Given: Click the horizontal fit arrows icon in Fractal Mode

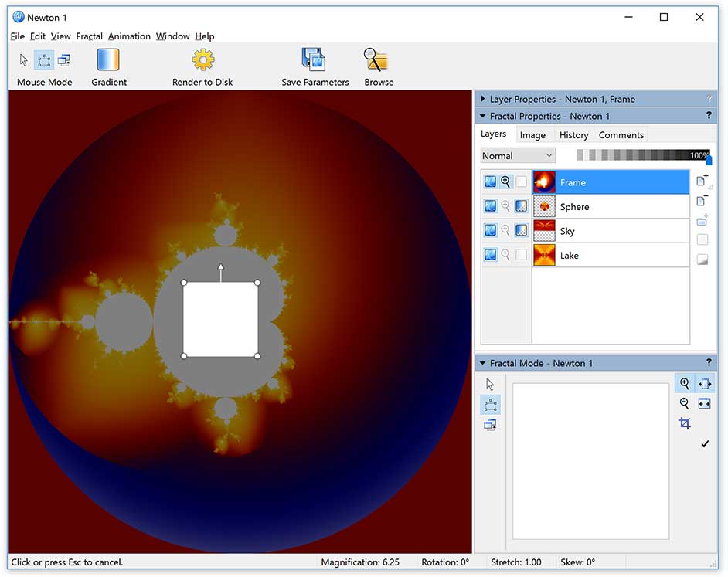Looking at the screenshot, I should click(705, 404).
